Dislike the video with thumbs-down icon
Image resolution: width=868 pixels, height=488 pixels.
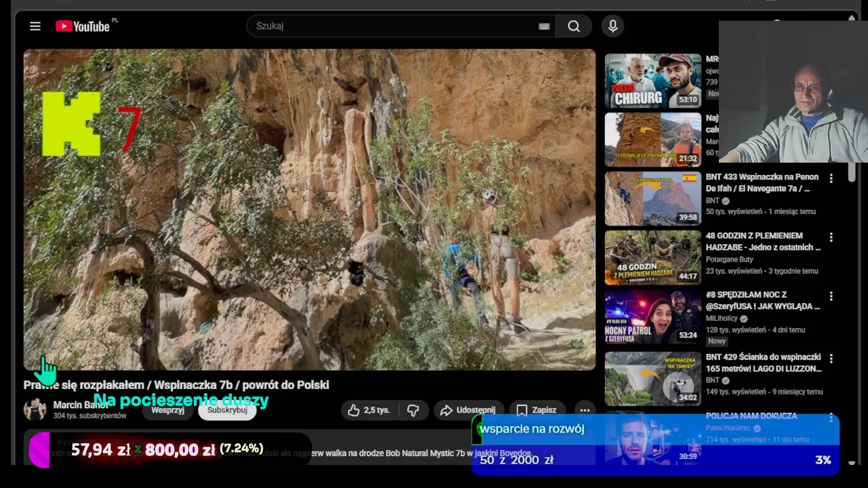pyautogui.click(x=413, y=410)
